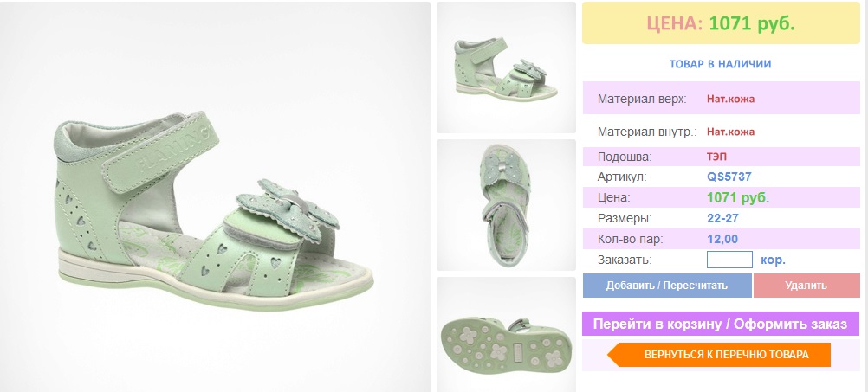868x392 pixels.
Task: Click the sizes value 22-27
Action: [722, 218]
